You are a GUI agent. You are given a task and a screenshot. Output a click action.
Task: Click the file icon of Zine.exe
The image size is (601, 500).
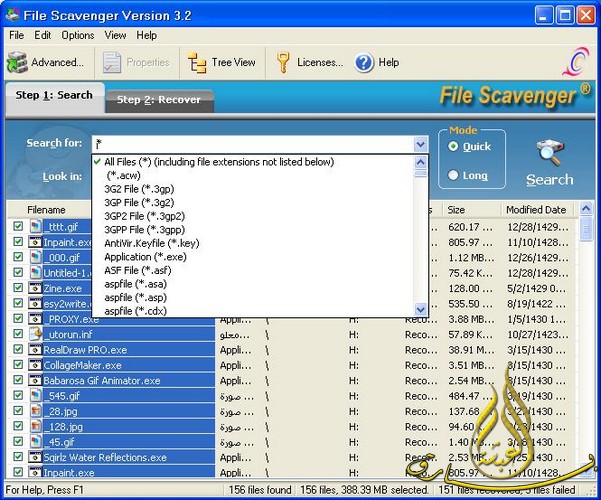(35, 288)
